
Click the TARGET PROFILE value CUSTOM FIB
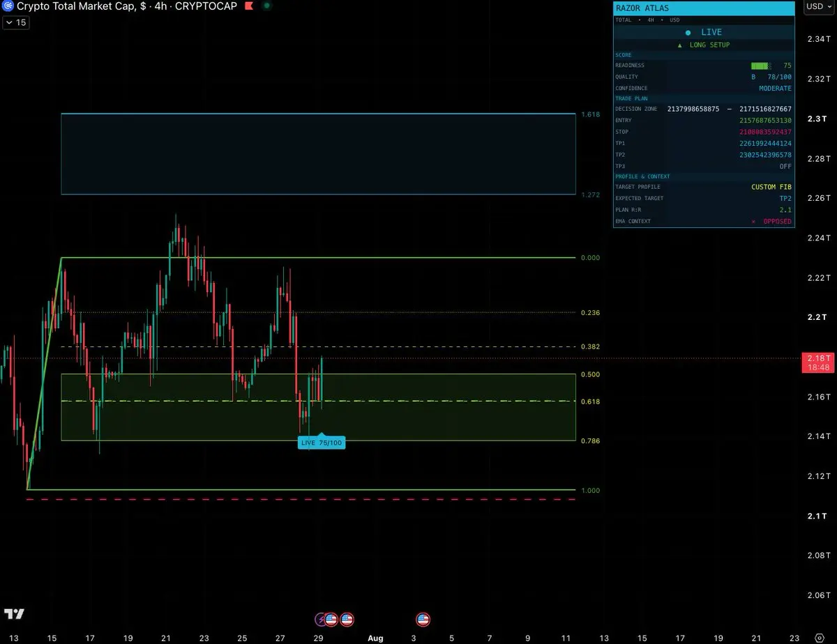pos(771,187)
